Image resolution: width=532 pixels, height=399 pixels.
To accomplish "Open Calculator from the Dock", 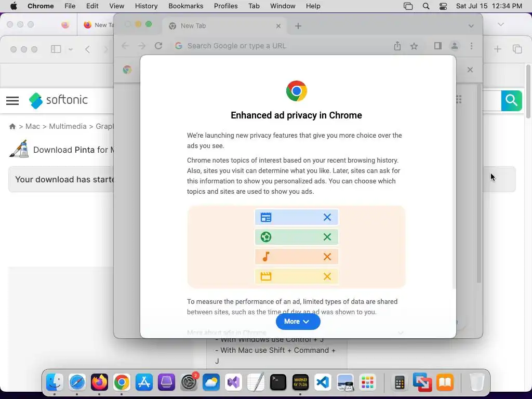I will pos(400,382).
